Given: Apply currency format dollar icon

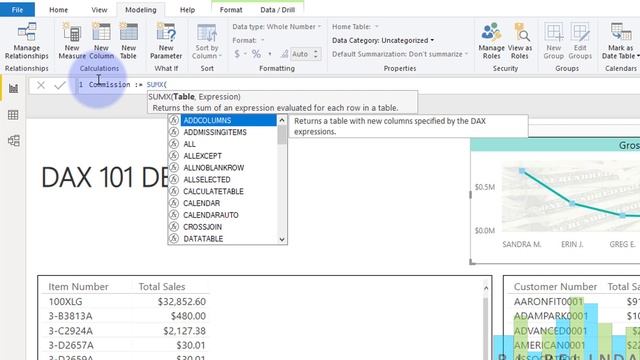Looking at the screenshot, I should 237,54.
